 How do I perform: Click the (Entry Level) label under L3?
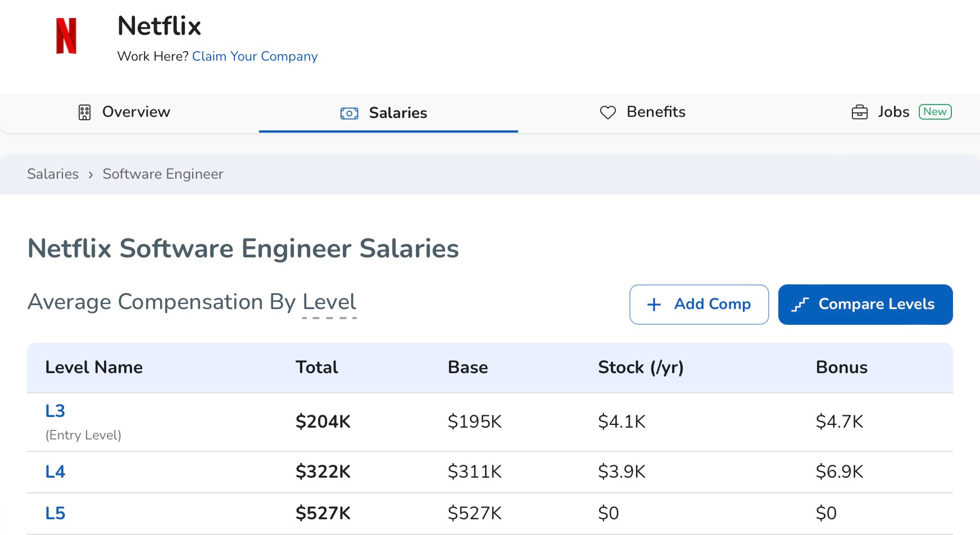click(x=83, y=435)
